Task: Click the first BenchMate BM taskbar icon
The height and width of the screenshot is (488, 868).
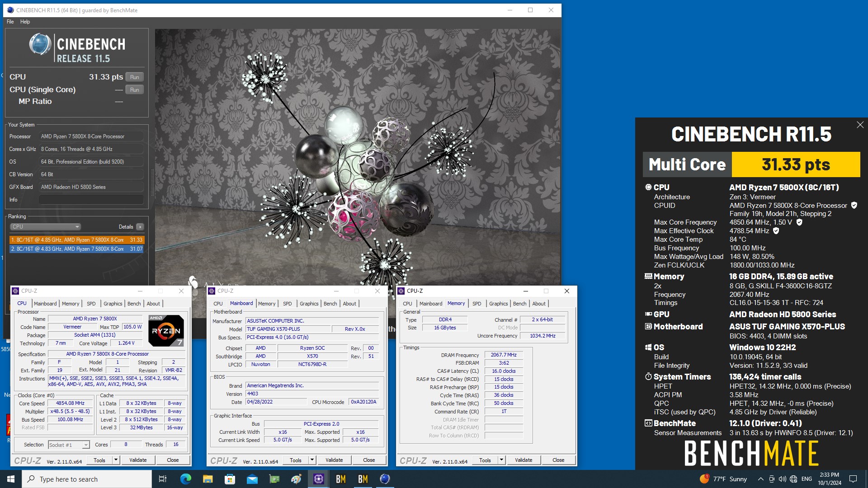Action: click(x=341, y=479)
